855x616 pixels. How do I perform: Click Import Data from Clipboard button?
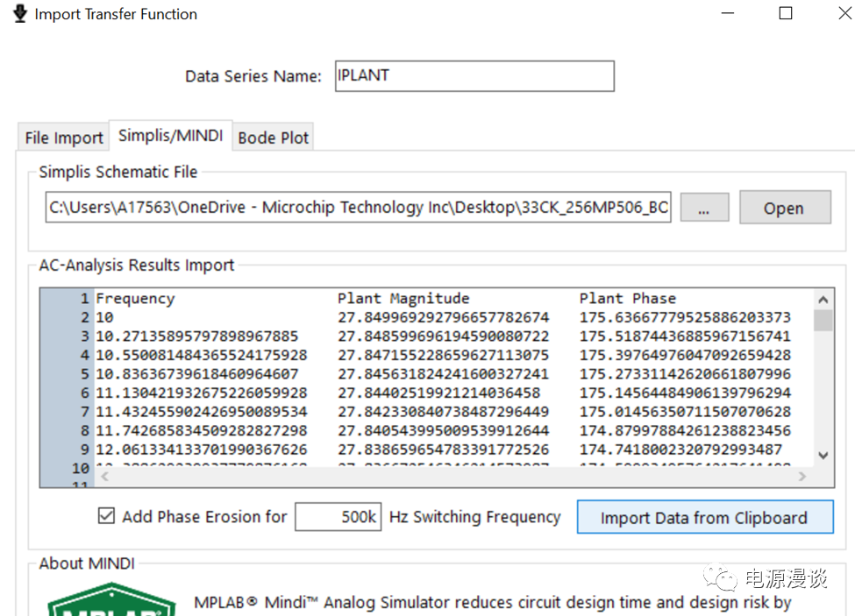pyautogui.click(x=704, y=518)
